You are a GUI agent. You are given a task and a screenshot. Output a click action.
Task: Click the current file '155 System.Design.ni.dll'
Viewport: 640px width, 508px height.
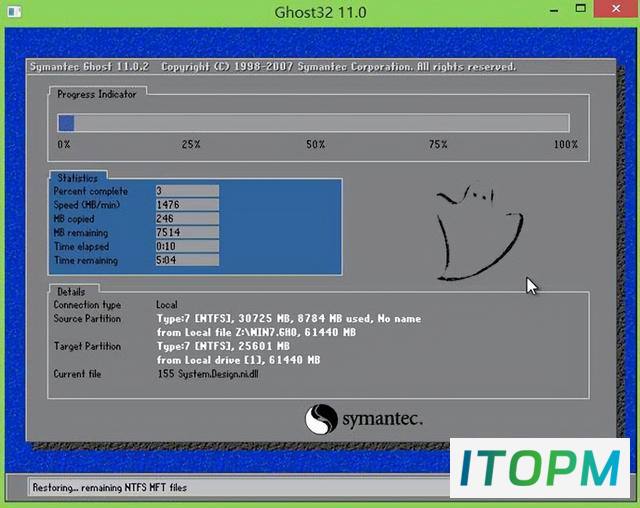click(208, 374)
